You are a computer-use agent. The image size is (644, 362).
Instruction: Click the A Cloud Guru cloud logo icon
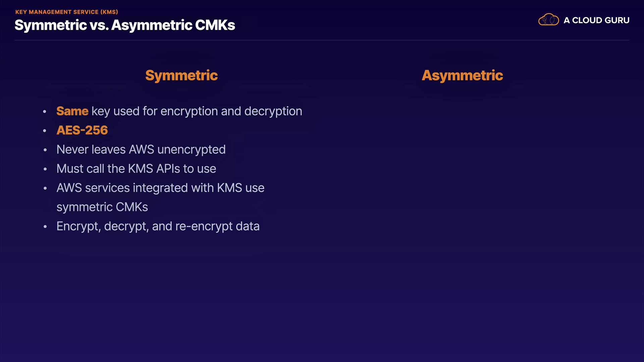[548, 20]
